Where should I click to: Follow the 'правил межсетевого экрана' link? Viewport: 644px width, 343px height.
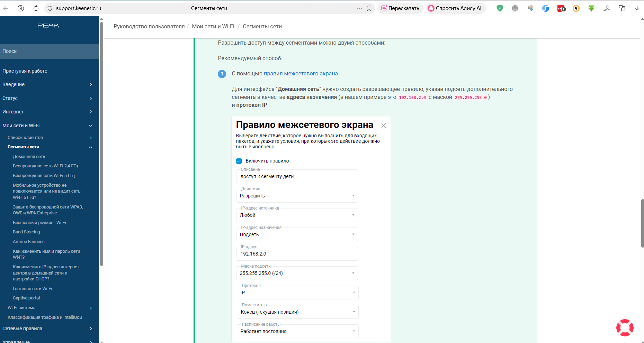click(x=301, y=74)
